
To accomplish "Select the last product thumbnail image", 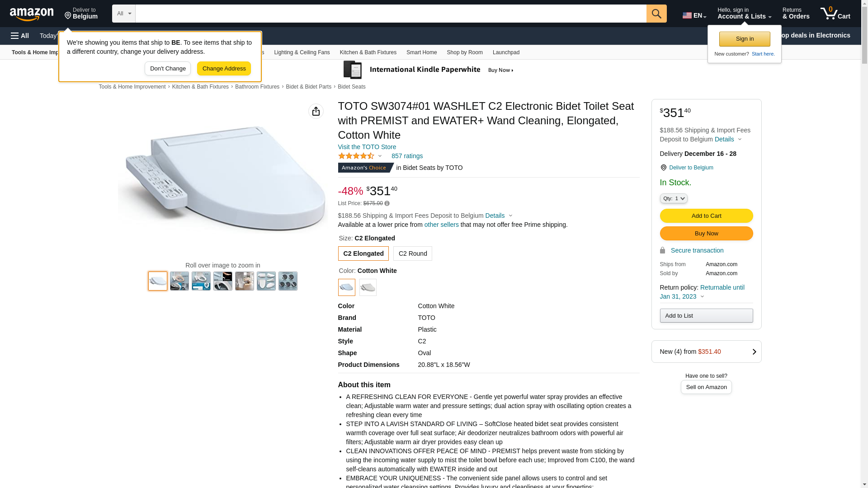I will click(288, 281).
